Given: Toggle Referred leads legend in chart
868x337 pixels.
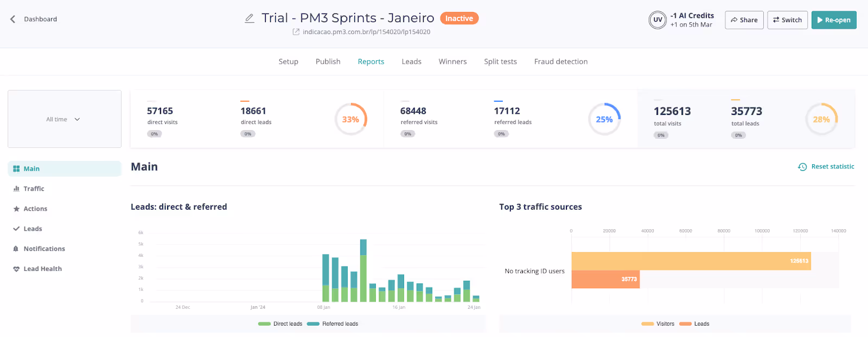Looking at the screenshot, I should 333,324.
